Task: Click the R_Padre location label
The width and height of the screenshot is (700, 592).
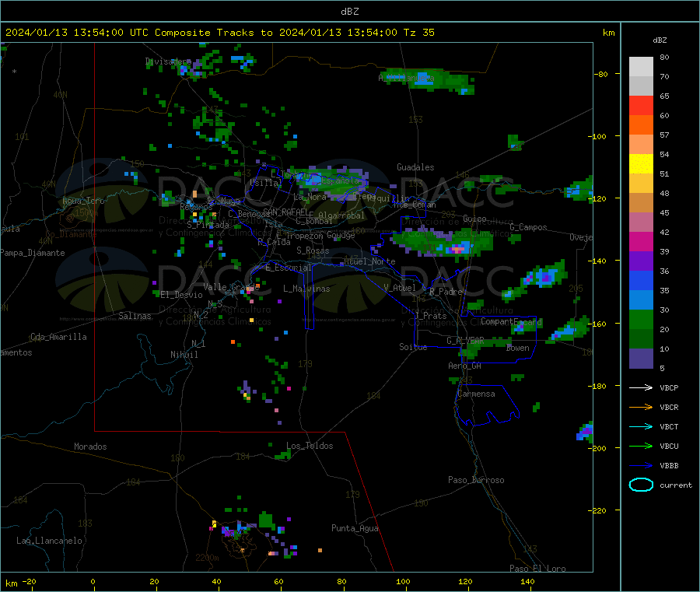Action: click(446, 292)
